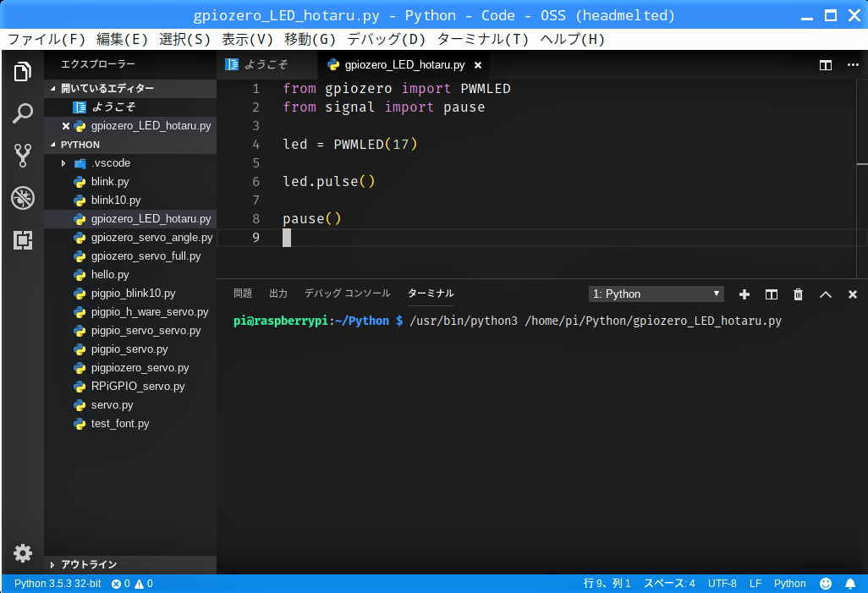Click the feedback smiley in status bar

coord(826,584)
